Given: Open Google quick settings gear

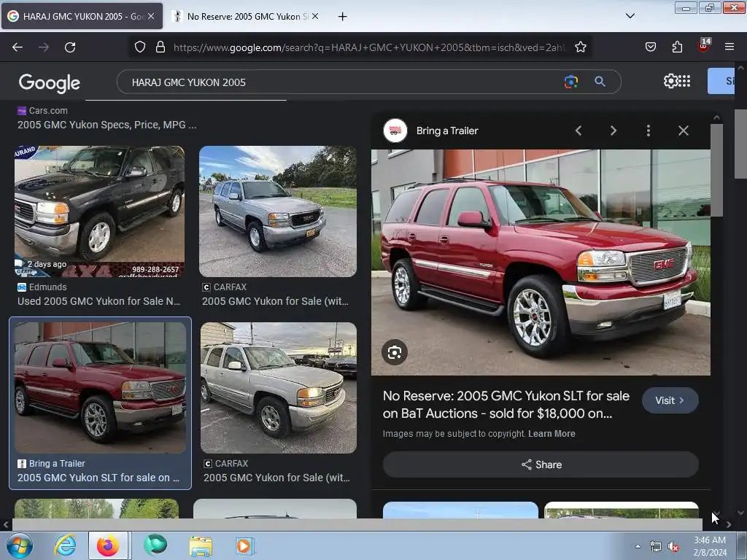Looking at the screenshot, I should [670, 81].
